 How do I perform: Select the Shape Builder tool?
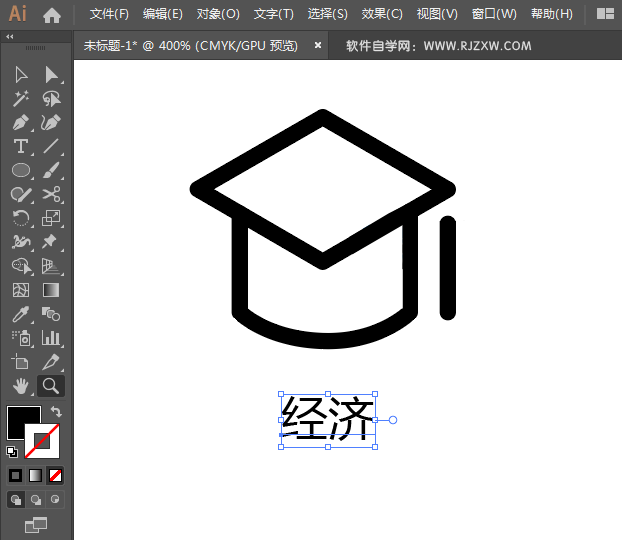[21, 266]
